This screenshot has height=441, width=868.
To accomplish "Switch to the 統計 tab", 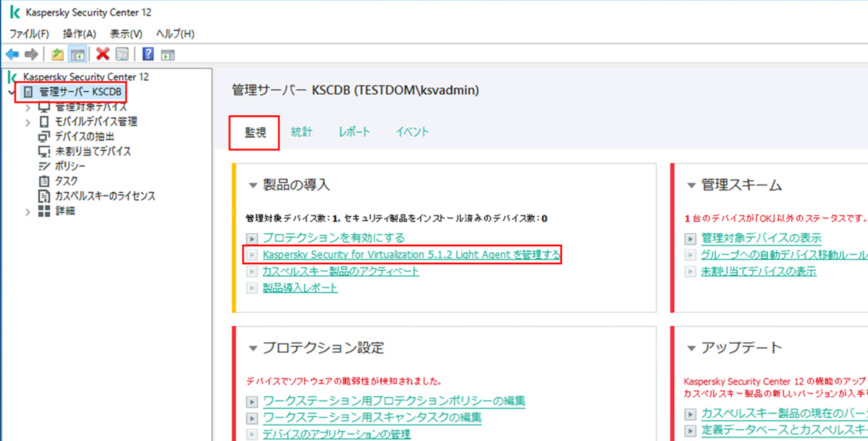I will pyautogui.click(x=302, y=132).
